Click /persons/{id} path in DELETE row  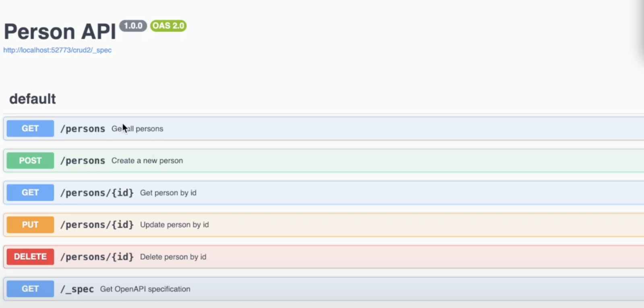(97, 257)
